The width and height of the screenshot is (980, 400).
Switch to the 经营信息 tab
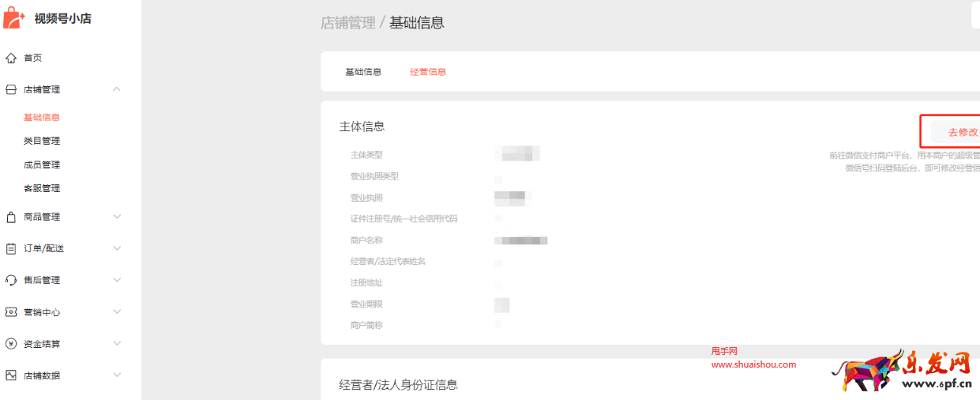(428, 72)
